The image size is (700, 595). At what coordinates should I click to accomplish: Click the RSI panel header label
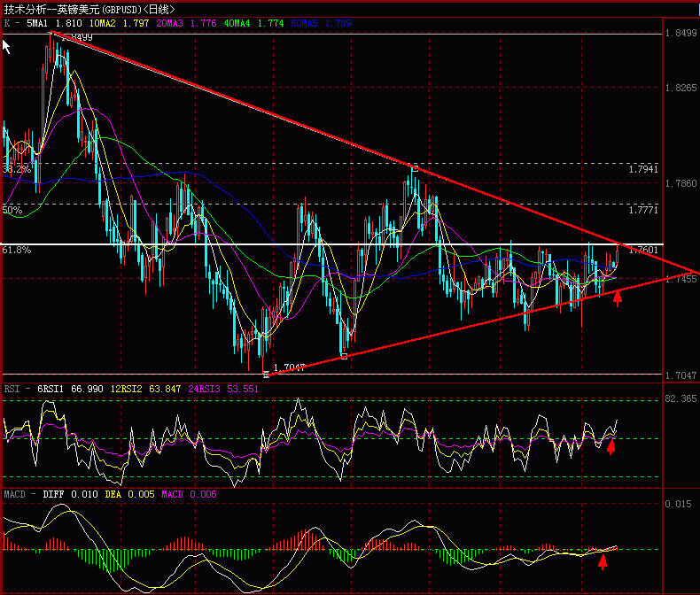12,389
